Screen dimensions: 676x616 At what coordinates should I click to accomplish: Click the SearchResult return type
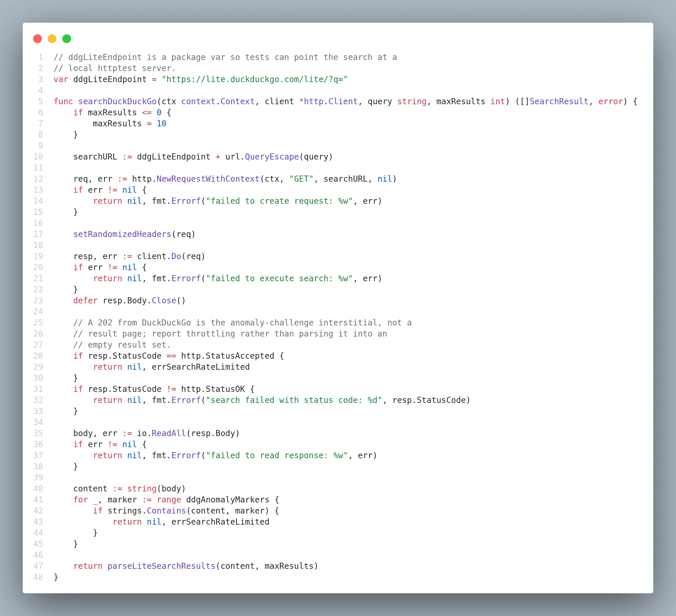point(559,102)
